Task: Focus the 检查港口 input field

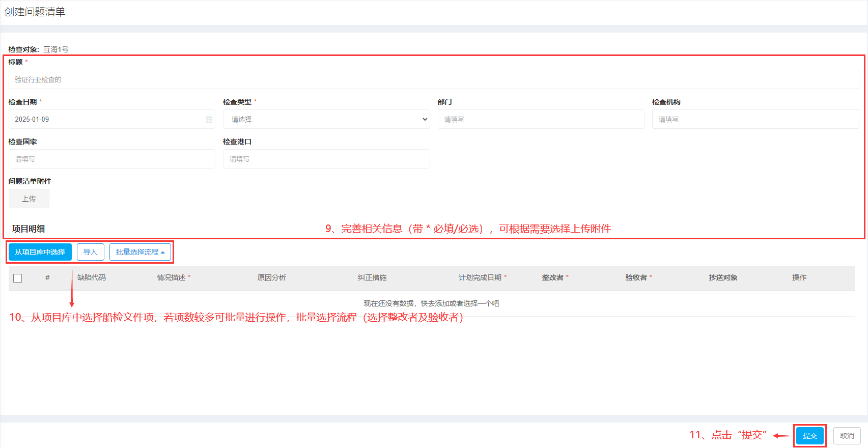Action: [x=326, y=159]
